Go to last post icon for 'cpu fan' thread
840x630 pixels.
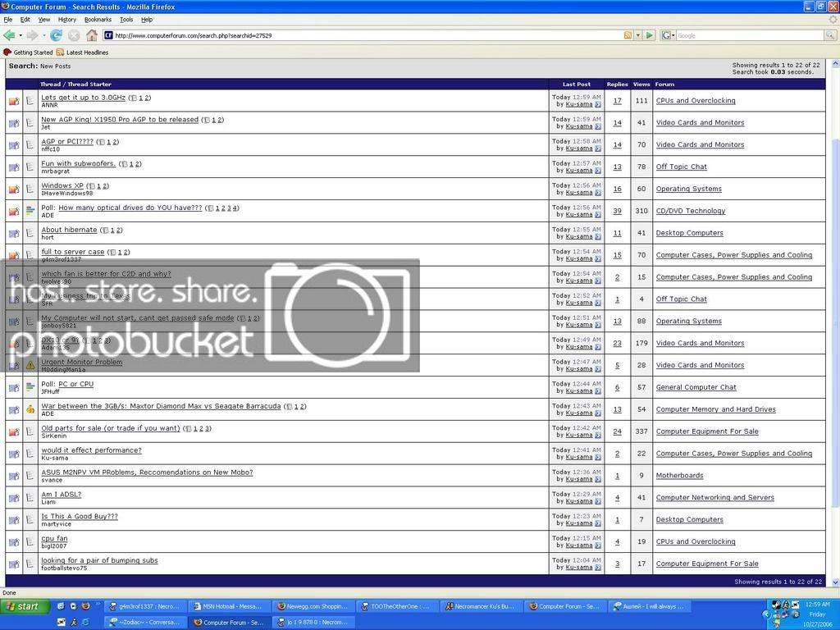tap(598, 546)
